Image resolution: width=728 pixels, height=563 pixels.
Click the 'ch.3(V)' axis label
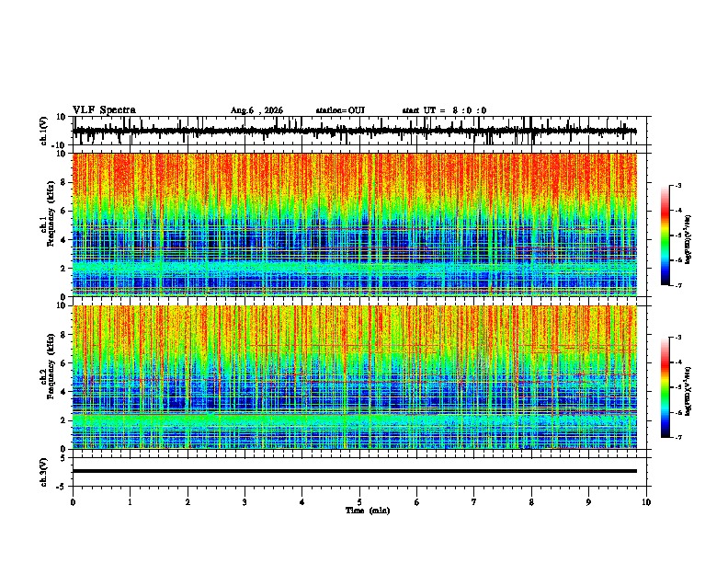[44, 472]
